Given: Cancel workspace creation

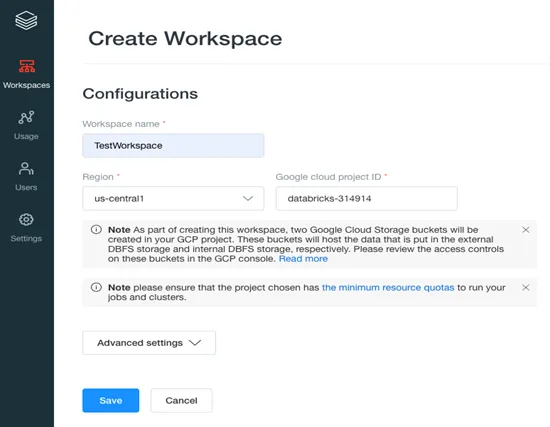Looking at the screenshot, I should click(181, 400).
